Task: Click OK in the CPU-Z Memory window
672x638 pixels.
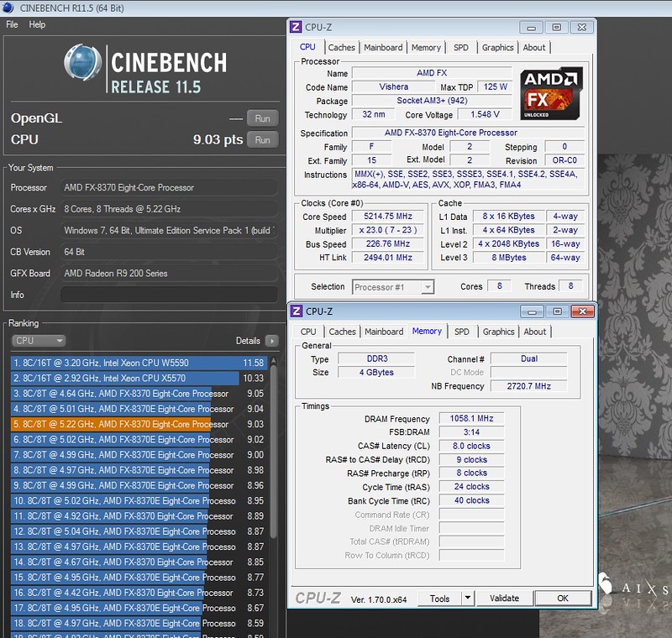Action: 563,599
